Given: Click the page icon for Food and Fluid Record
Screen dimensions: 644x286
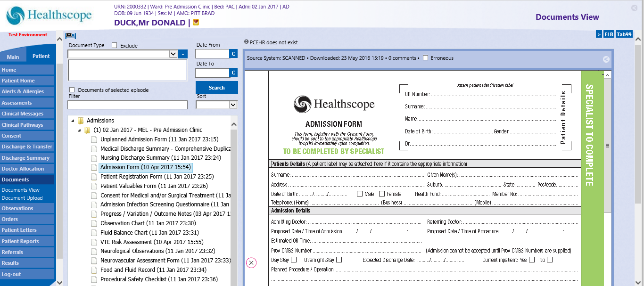Looking at the screenshot, I should [94, 270].
